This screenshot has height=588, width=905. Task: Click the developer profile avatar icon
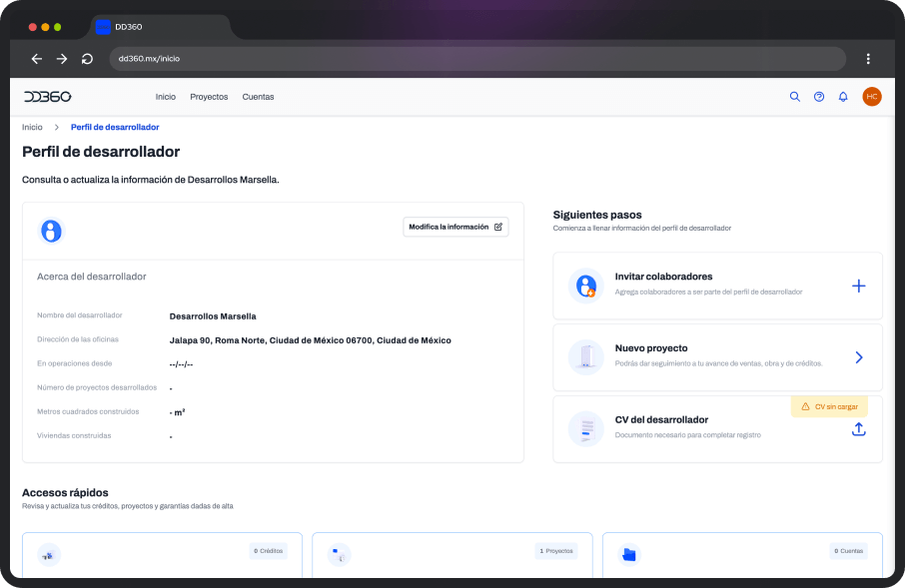coord(52,232)
